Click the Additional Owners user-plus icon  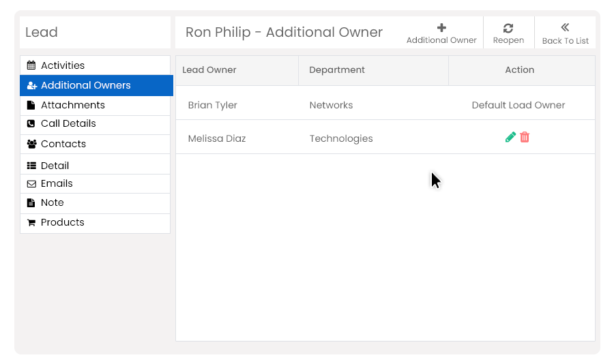coord(31,85)
